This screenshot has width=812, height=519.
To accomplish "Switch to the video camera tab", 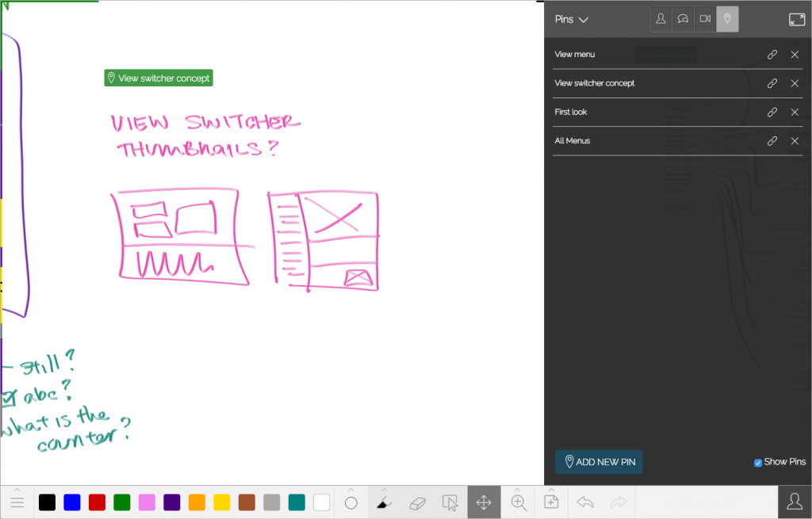I will [705, 19].
